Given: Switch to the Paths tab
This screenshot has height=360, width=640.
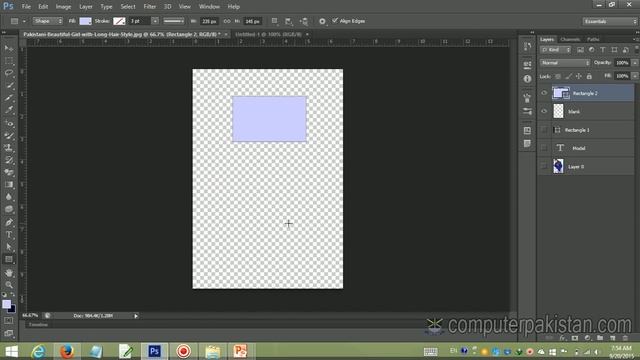Looking at the screenshot, I should (593, 39).
